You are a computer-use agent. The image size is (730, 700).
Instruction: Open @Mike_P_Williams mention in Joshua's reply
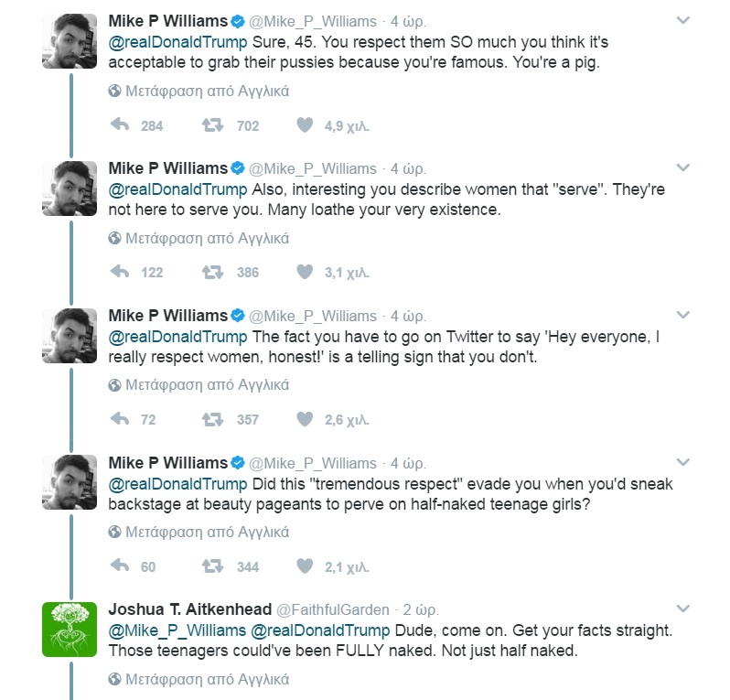177,630
